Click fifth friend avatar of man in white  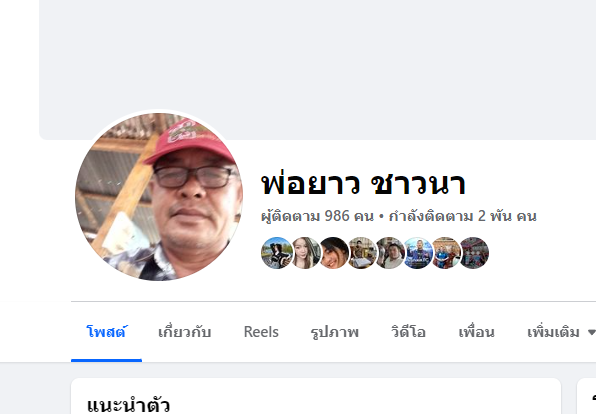[x=390, y=253]
